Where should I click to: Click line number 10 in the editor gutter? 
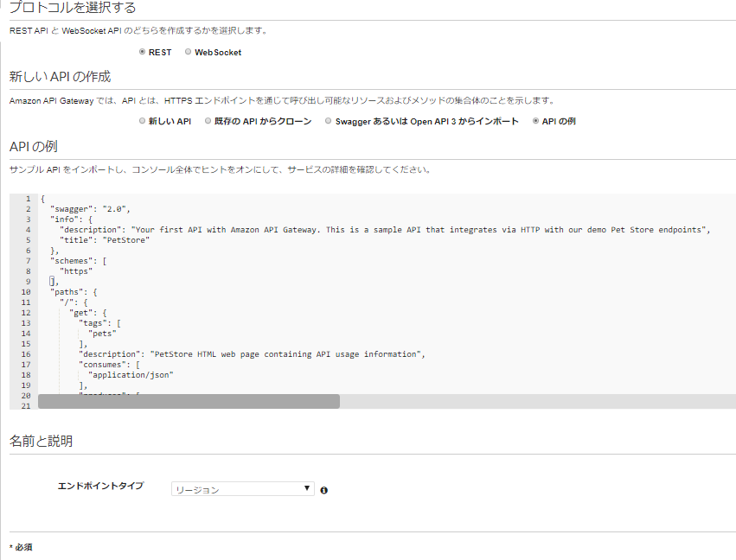click(26, 292)
